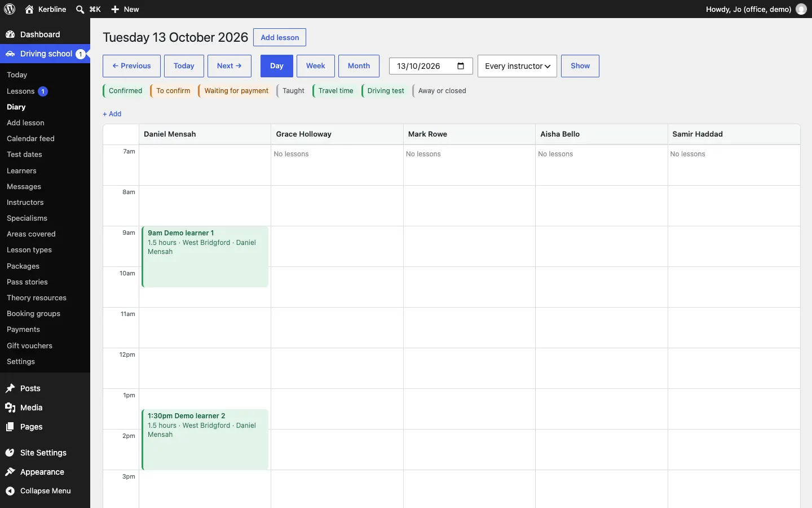
Task: Click the Site Settings icon
Action: (10, 453)
